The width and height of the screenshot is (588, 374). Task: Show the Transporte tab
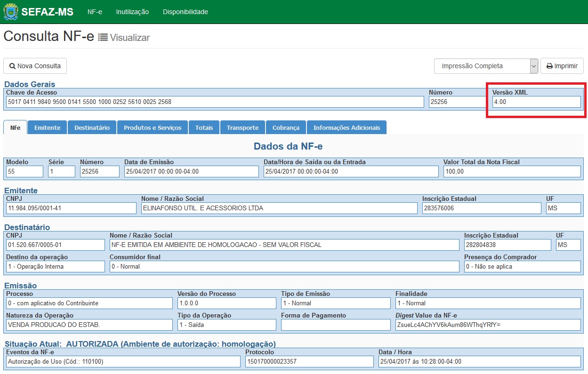[243, 127]
